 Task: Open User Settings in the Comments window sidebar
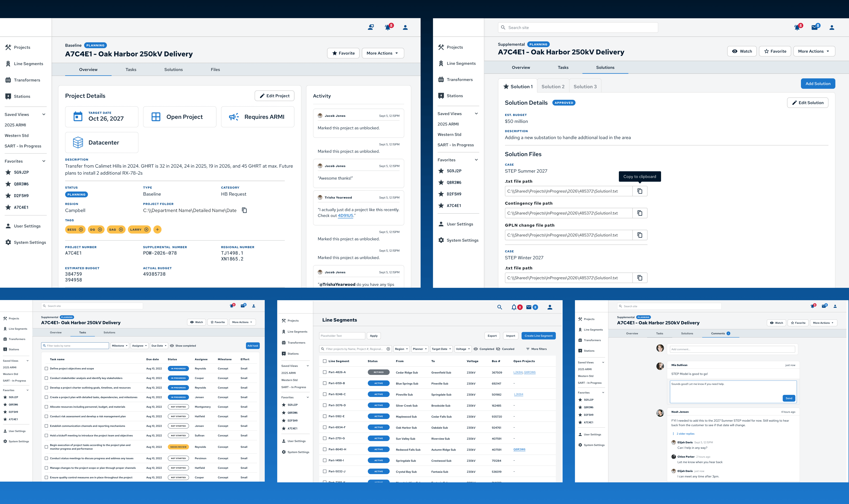[x=590, y=434]
